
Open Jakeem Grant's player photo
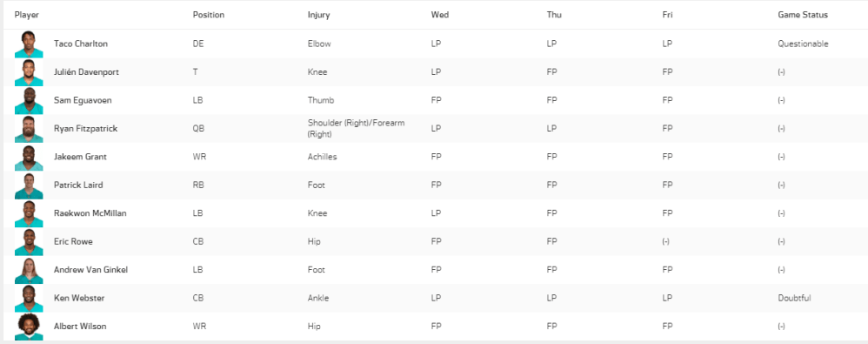click(x=29, y=157)
